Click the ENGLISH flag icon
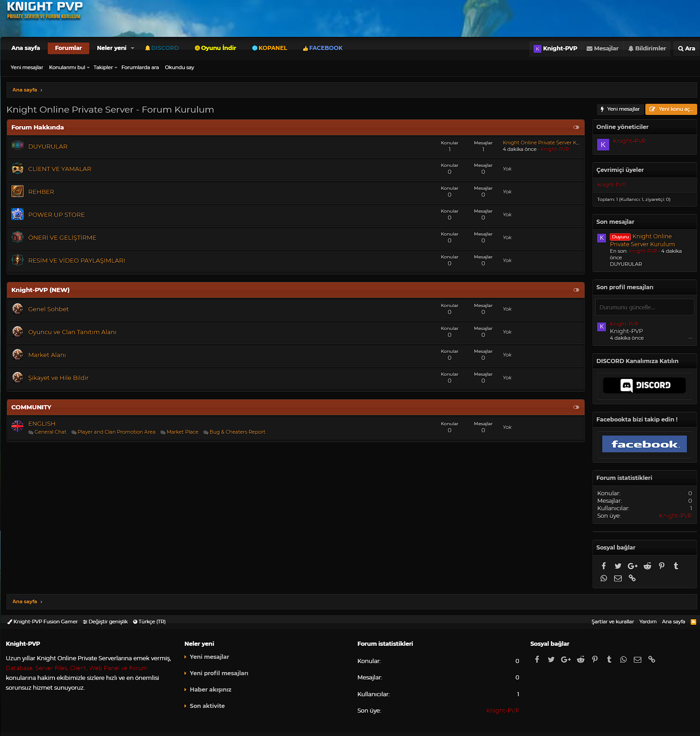Viewport: 700px width, 736px height. click(x=17, y=426)
